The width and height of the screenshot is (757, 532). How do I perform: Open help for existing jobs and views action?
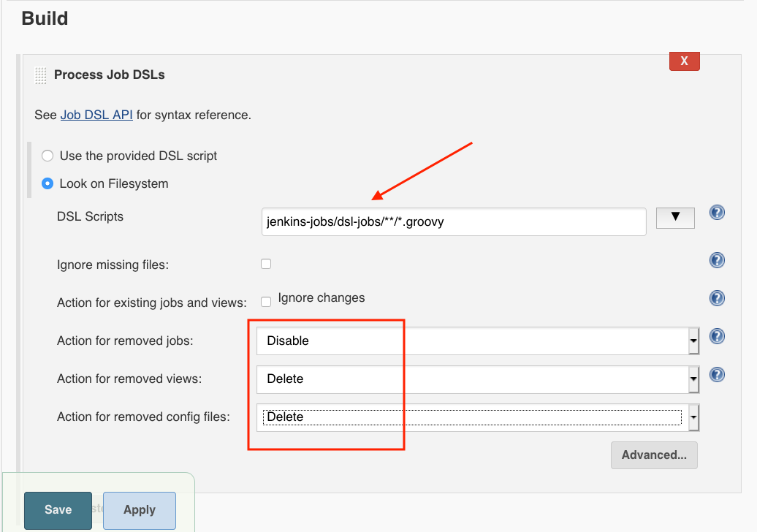(x=717, y=298)
